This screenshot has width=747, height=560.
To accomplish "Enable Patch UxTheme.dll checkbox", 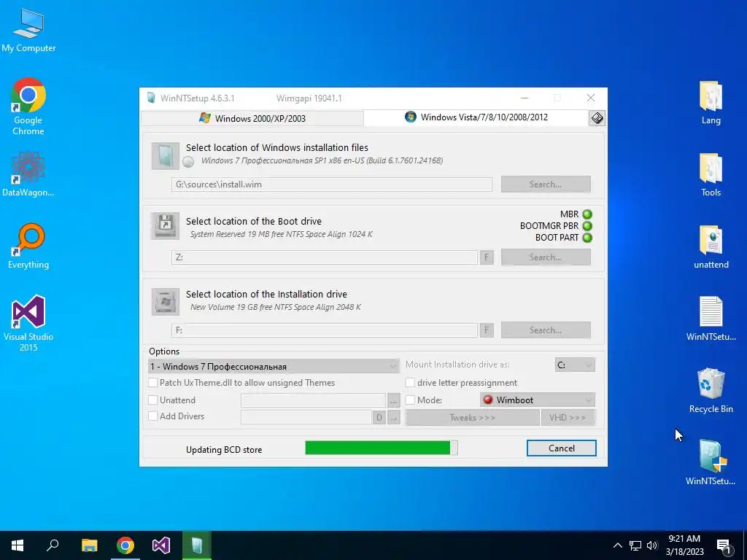I will coord(153,382).
